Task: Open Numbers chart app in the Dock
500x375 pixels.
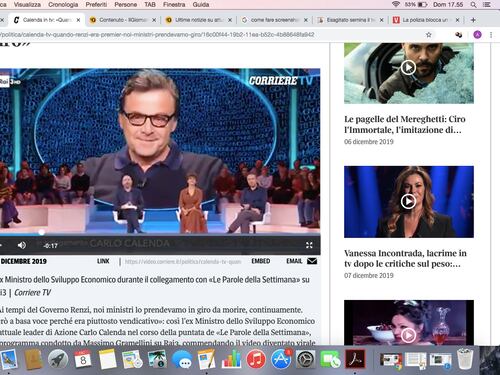Action: click(231, 360)
